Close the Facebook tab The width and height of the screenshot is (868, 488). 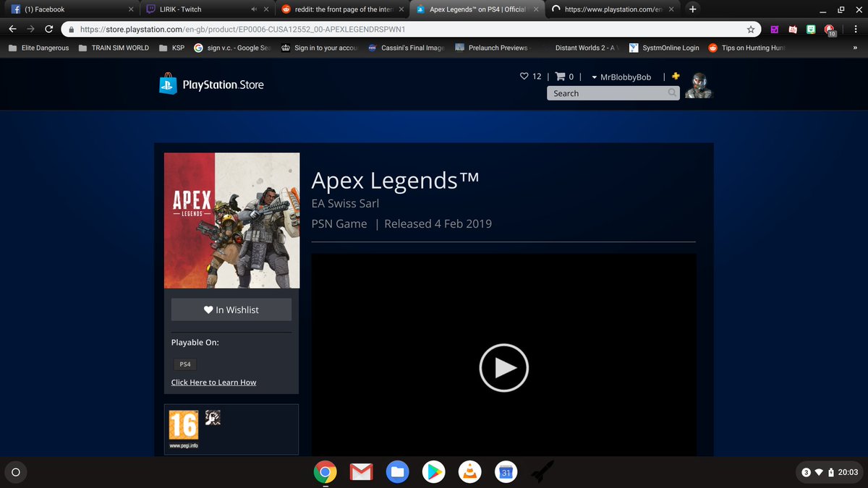tap(130, 9)
